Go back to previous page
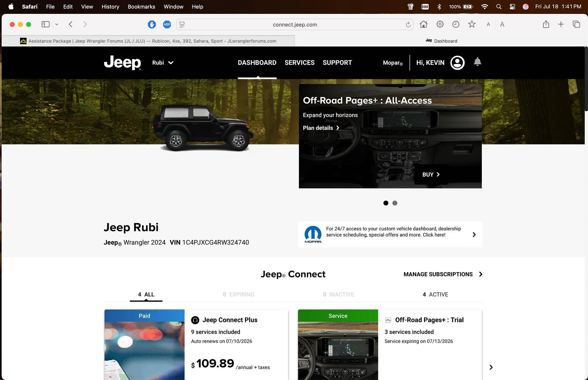 [71, 24]
